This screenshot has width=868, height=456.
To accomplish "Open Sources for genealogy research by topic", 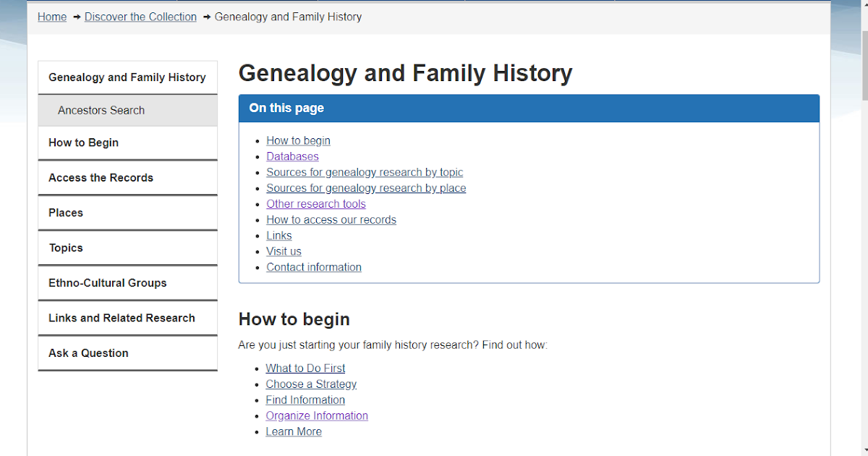I will (x=365, y=172).
